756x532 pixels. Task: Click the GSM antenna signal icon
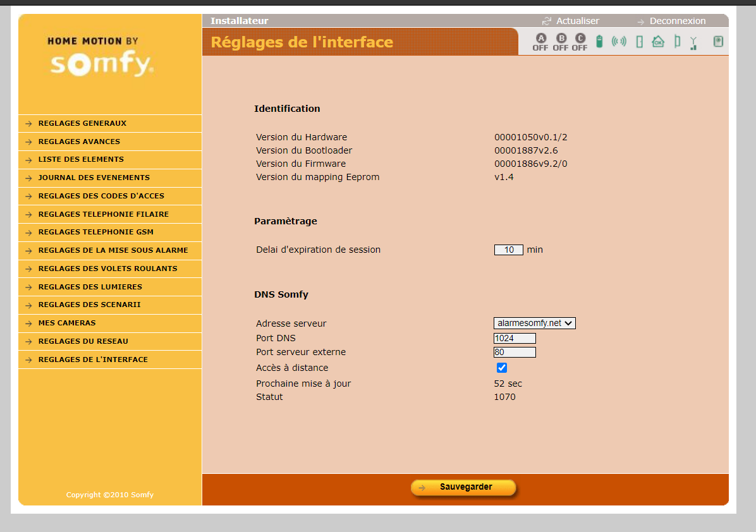[x=693, y=43]
